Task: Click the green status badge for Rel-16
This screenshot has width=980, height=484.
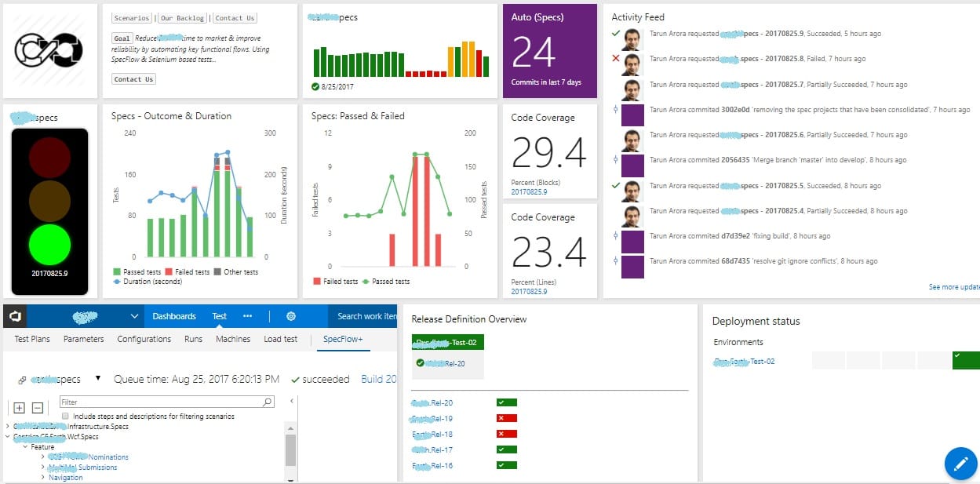Action: 507,465
